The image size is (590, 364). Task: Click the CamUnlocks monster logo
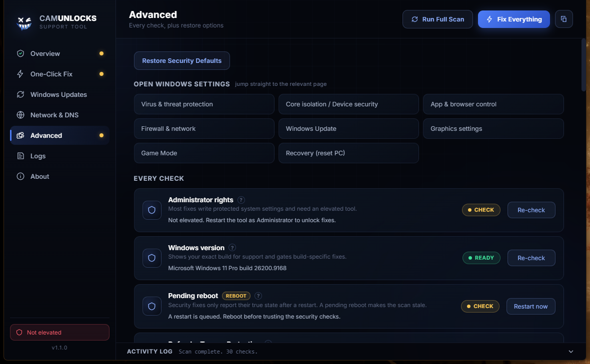(x=24, y=22)
